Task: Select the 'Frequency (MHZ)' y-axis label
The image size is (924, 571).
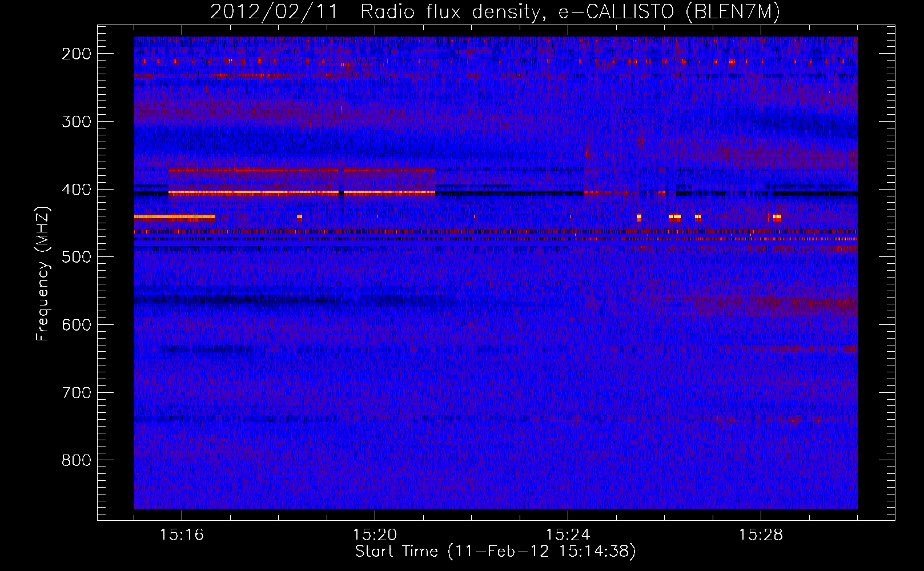Action: (43, 274)
